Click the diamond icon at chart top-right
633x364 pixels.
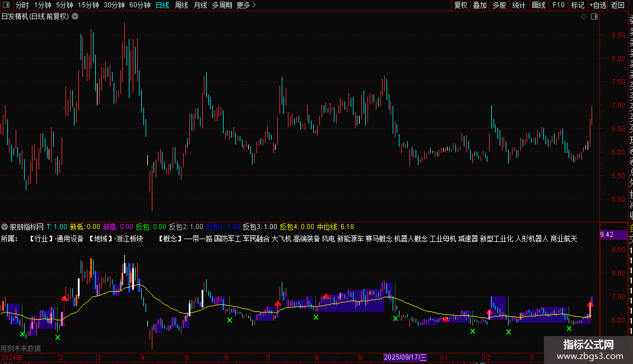click(x=584, y=17)
